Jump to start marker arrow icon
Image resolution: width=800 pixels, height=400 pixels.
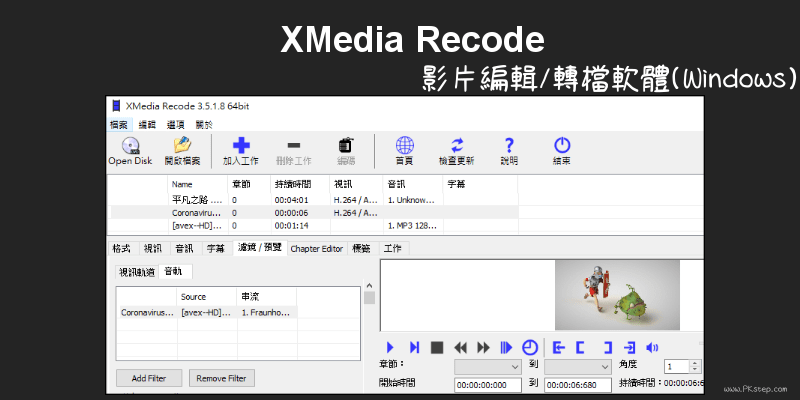coord(559,348)
